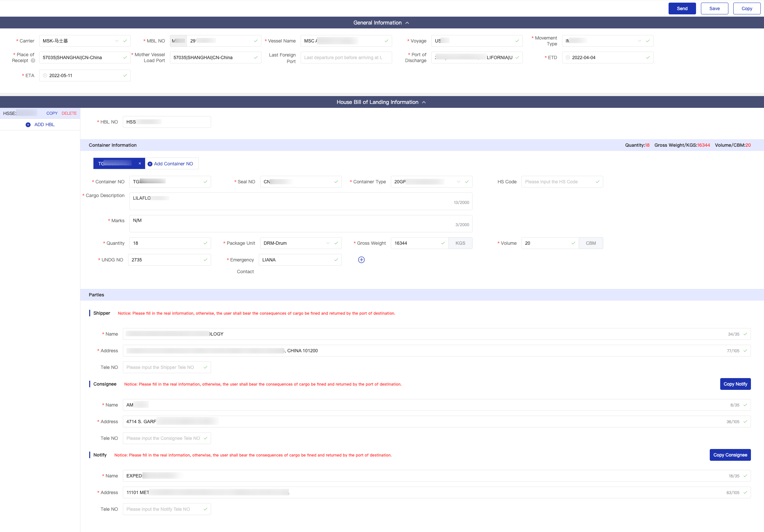
Task: Click the Last Foreign Port input field
Action: point(346,58)
